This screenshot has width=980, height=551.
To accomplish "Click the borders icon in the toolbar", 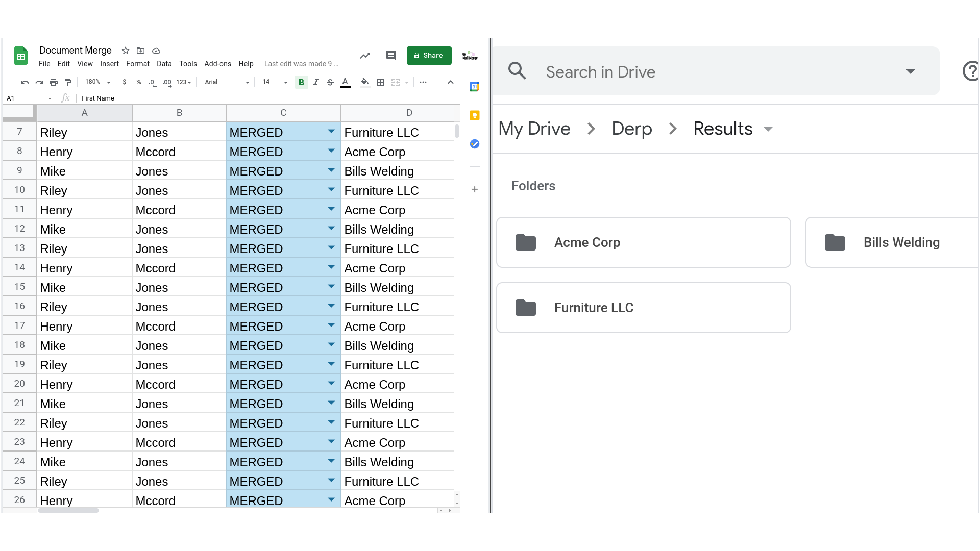I will [x=380, y=82].
